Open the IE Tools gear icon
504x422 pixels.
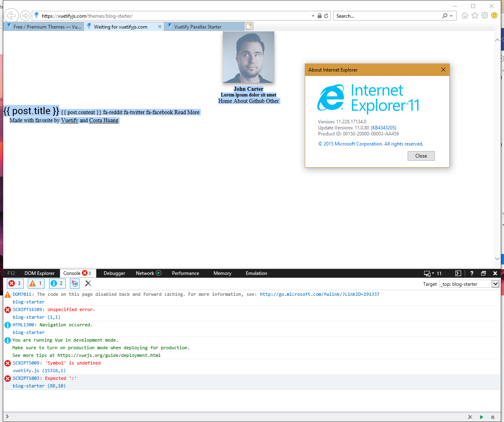coord(485,16)
